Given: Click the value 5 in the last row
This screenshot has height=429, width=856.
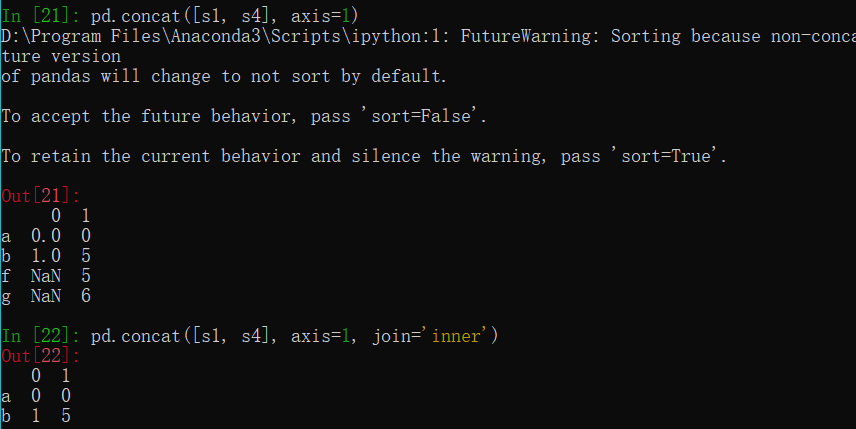Looking at the screenshot, I should 65,416.
